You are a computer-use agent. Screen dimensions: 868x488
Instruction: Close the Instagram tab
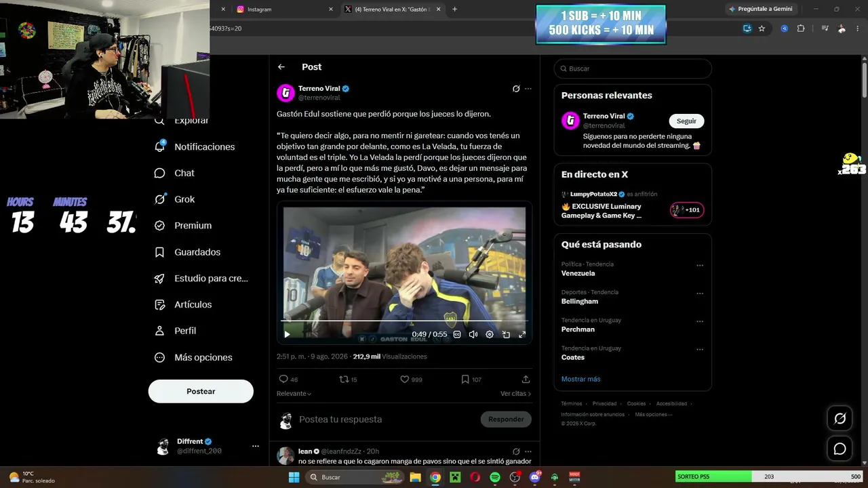click(331, 9)
